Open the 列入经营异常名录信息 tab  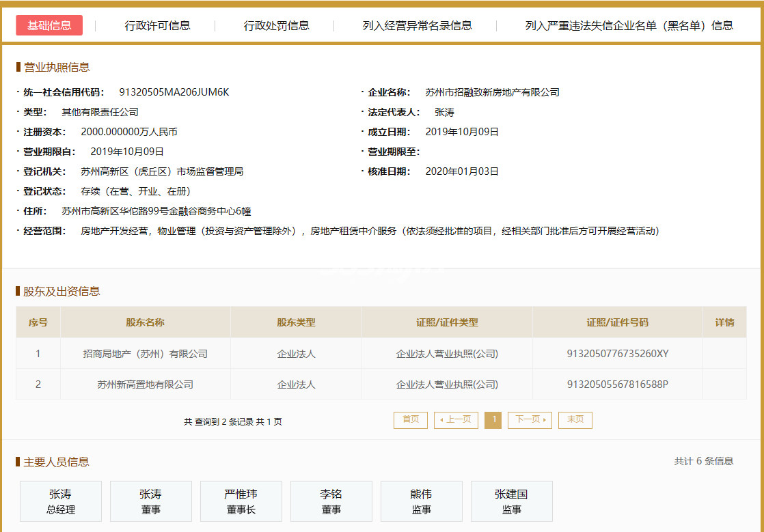click(x=417, y=25)
